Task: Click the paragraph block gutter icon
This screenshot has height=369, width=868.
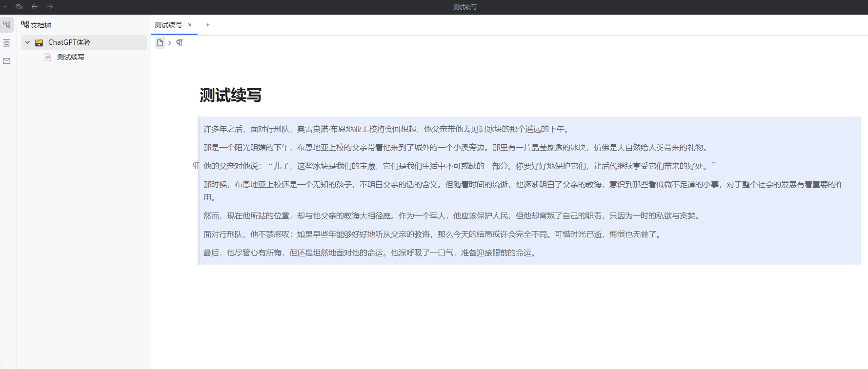Action: click(196, 166)
